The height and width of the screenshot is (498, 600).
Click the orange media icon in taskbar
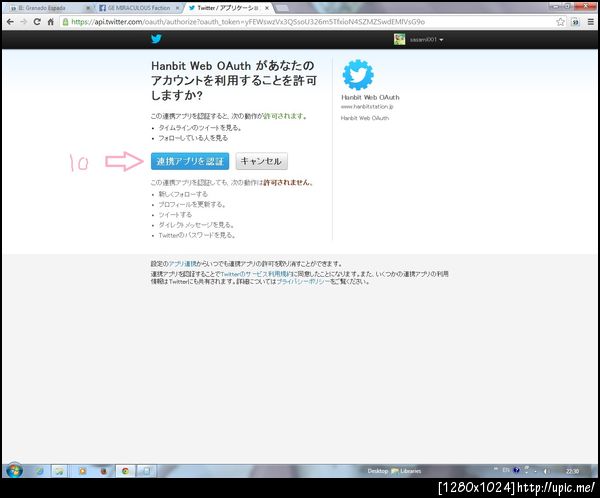82,471
